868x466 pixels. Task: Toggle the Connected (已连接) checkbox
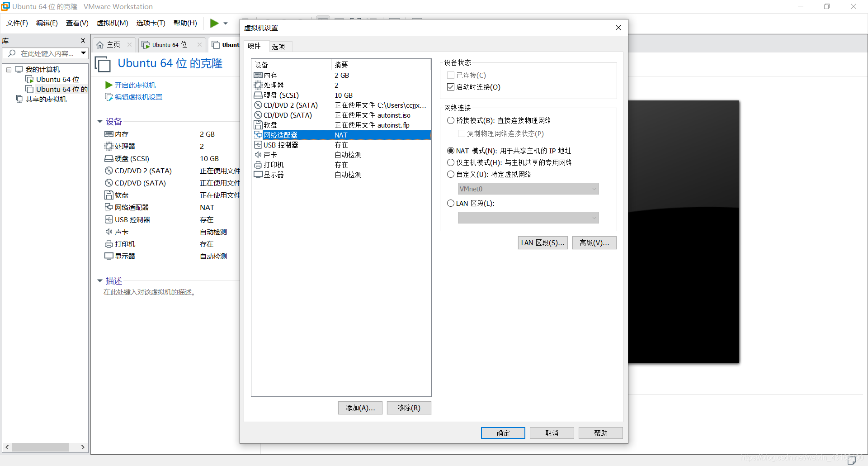pyautogui.click(x=451, y=75)
